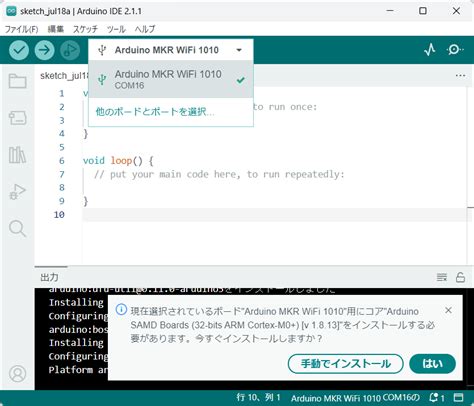Click the はい button

[x=432, y=364]
